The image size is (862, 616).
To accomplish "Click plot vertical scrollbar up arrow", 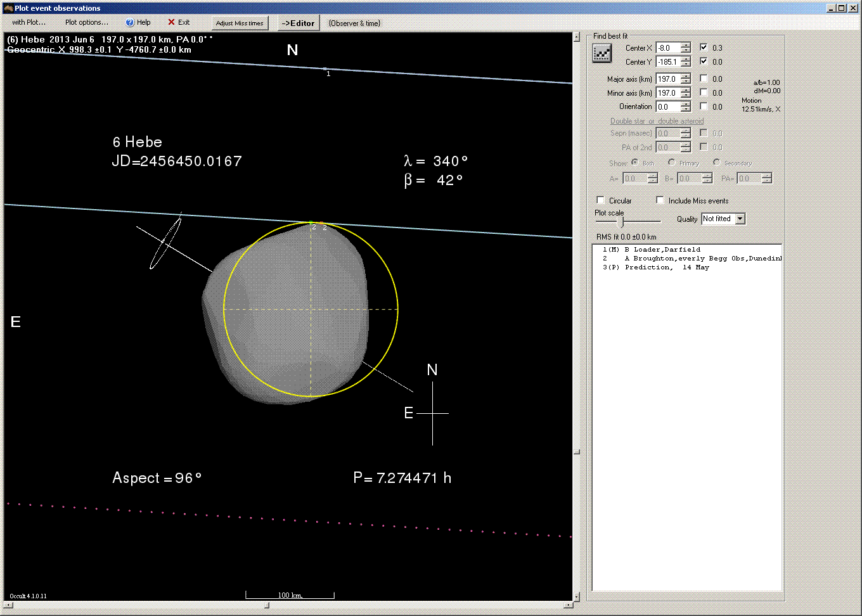I will click(x=576, y=37).
